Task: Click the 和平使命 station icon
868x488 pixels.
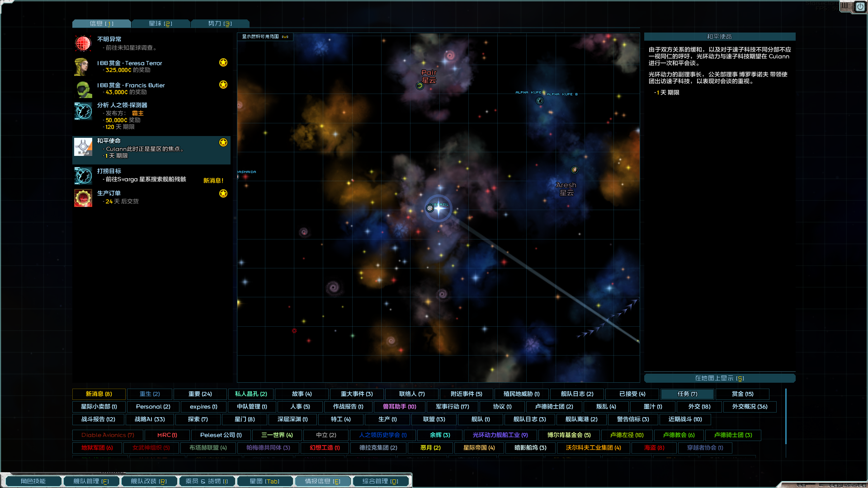Action: tap(83, 147)
